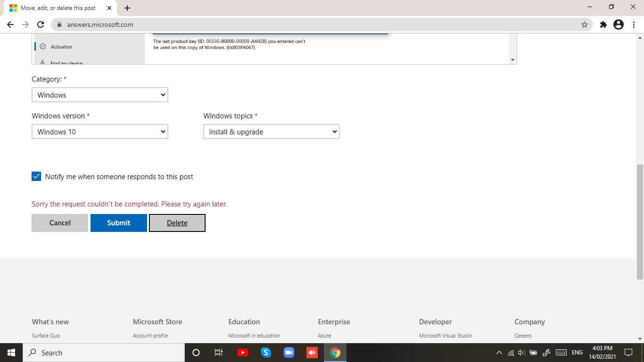The image size is (644, 362).
Task: Open the touch keyboard tray icon
Action: pyautogui.click(x=561, y=353)
